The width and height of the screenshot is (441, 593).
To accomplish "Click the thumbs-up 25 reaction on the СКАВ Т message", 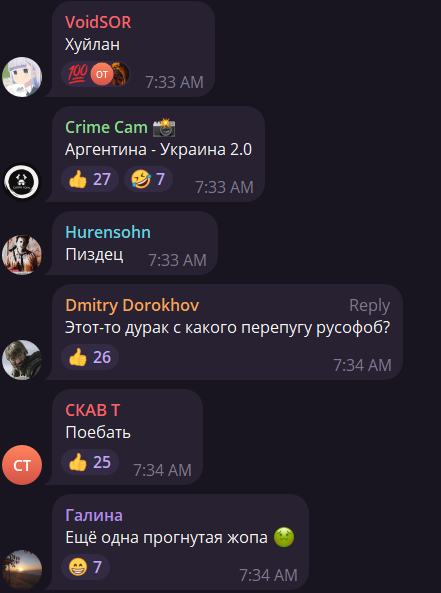I will [x=90, y=462].
